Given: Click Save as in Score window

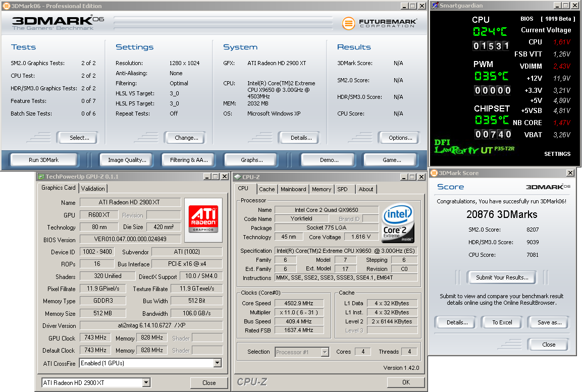Looking at the screenshot, I should 549,322.
